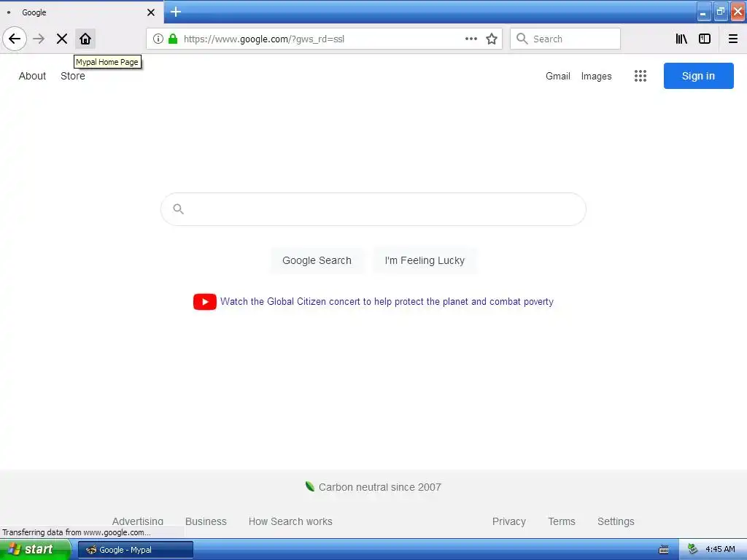Click the 4:45 AM taskbar clock
This screenshot has height=560, width=747.
pos(720,549)
